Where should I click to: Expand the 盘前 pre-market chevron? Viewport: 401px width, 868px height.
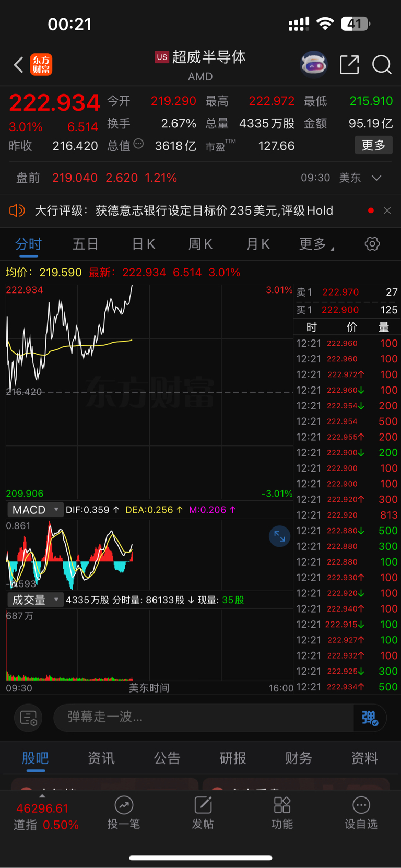tap(376, 178)
